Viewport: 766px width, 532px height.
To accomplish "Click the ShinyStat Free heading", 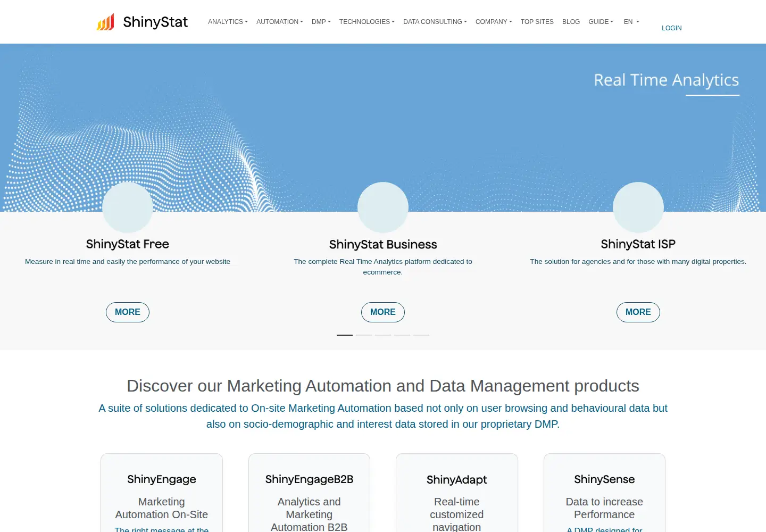I will (128, 244).
